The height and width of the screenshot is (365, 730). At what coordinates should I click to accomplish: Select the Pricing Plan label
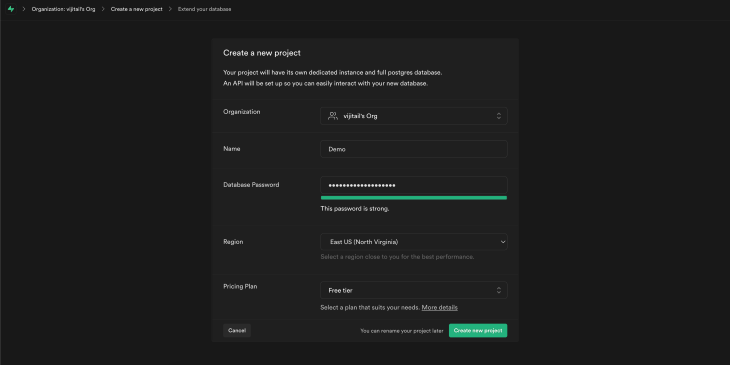pyautogui.click(x=240, y=286)
